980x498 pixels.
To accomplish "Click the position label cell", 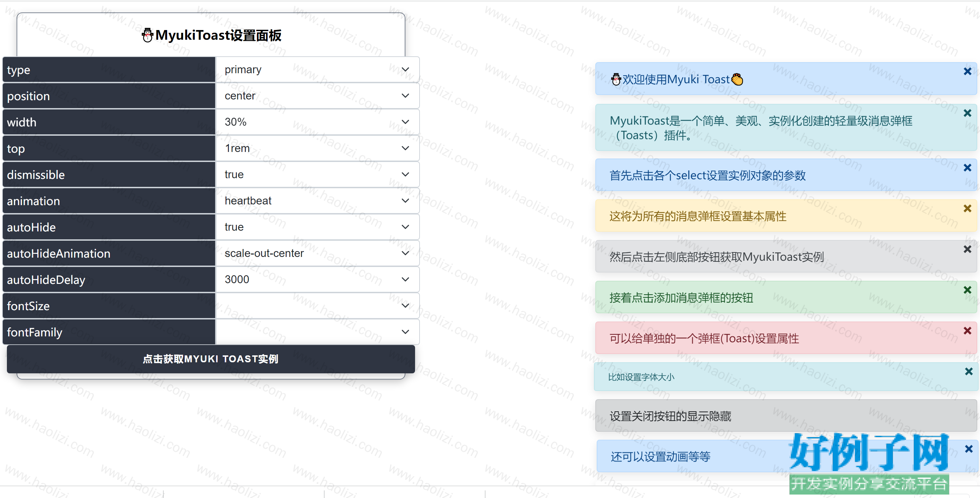I will click(x=109, y=96).
